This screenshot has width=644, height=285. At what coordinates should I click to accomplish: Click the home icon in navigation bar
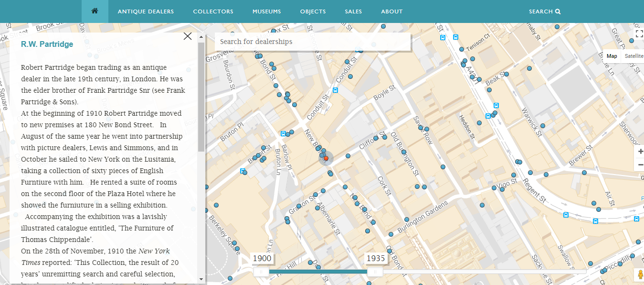coord(95,11)
